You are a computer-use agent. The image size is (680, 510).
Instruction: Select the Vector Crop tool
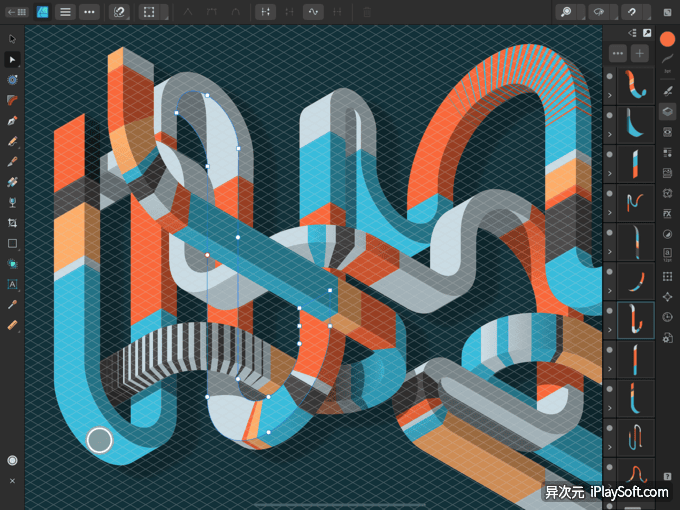tap(13, 223)
